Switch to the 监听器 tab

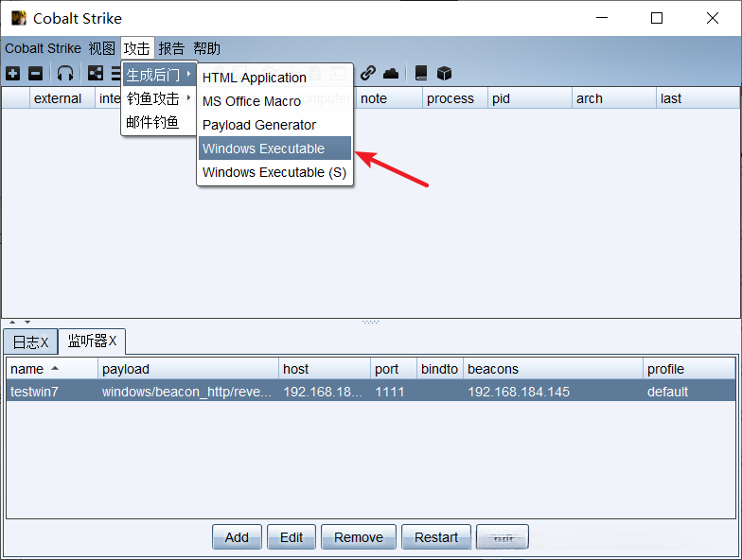(x=92, y=341)
